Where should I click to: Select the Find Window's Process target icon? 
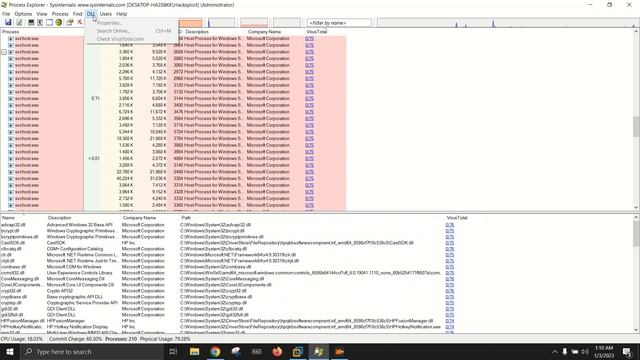coord(59,22)
